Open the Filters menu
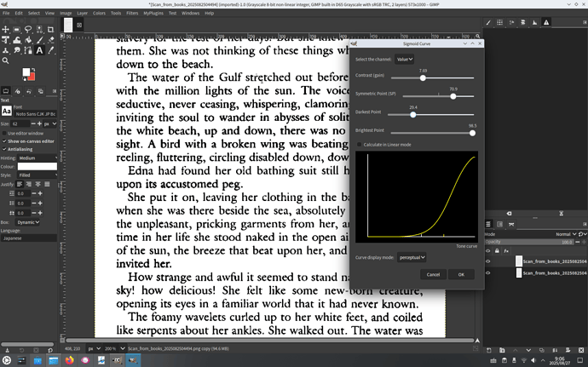Image resolution: width=588 pixels, height=367 pixels. (132, 13)
